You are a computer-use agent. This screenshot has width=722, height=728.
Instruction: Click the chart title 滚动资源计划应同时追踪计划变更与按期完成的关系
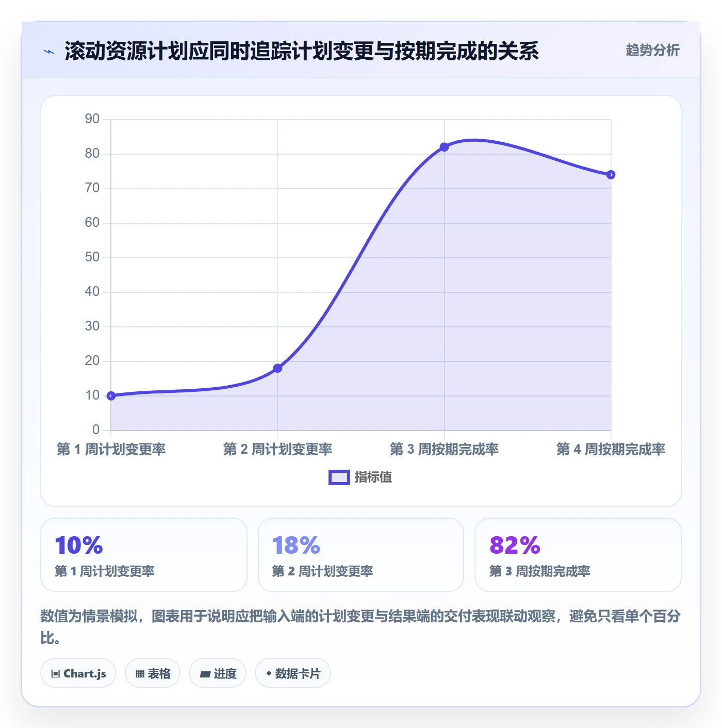[x=302, y=51]
